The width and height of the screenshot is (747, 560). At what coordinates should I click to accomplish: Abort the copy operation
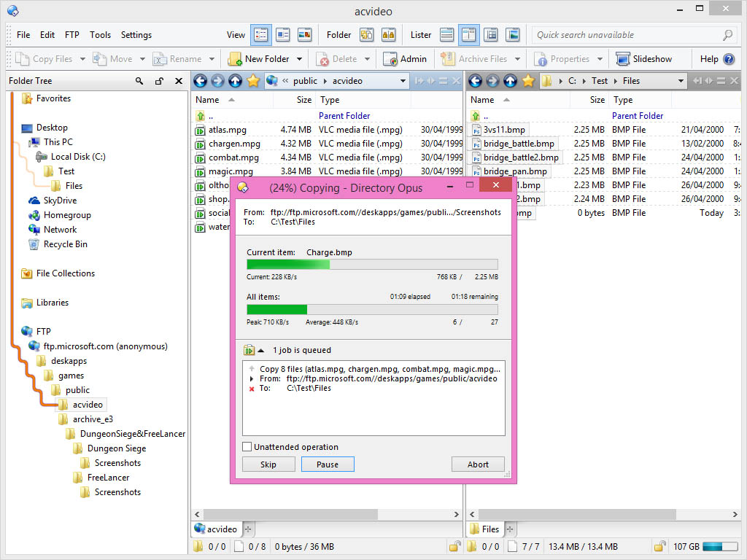pyautogui.click(x=478, y=464)
